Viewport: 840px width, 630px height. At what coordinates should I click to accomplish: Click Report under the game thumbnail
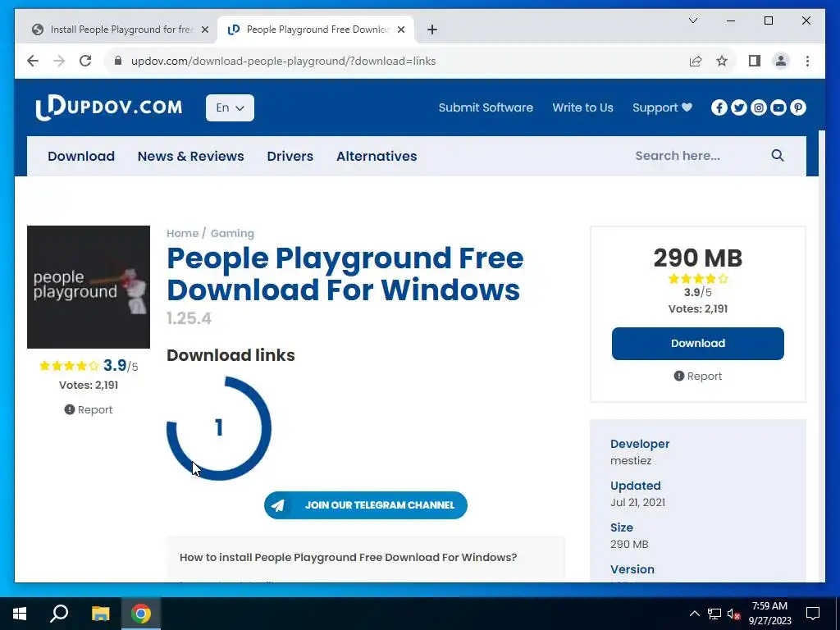89,410
